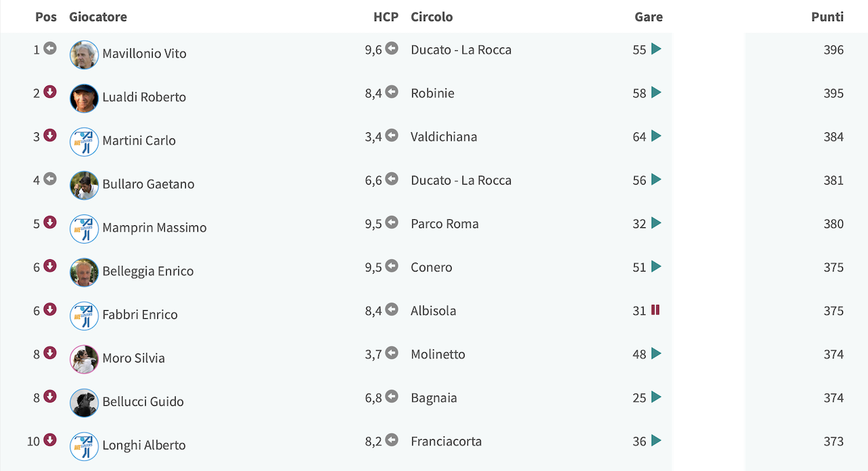Click Martini Carlo's WeGolfers avatar
Viewport: 868px width, 471px height.
coord(84,142)
